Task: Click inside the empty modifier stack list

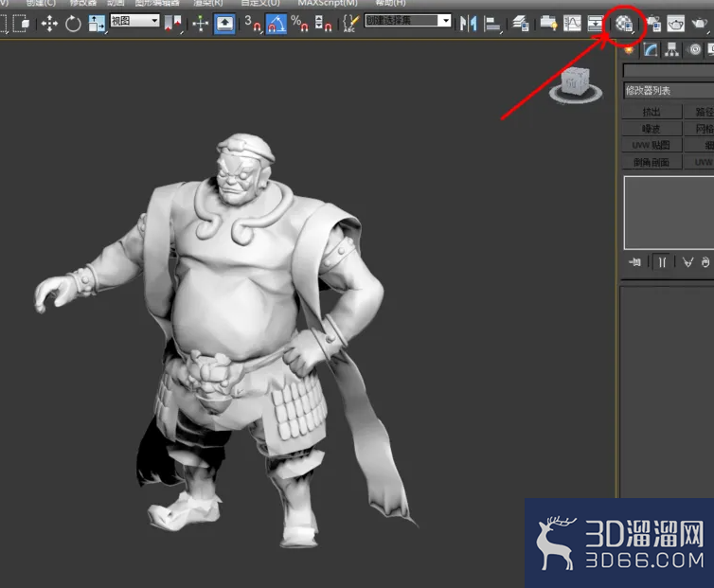Action: (669, 213)
